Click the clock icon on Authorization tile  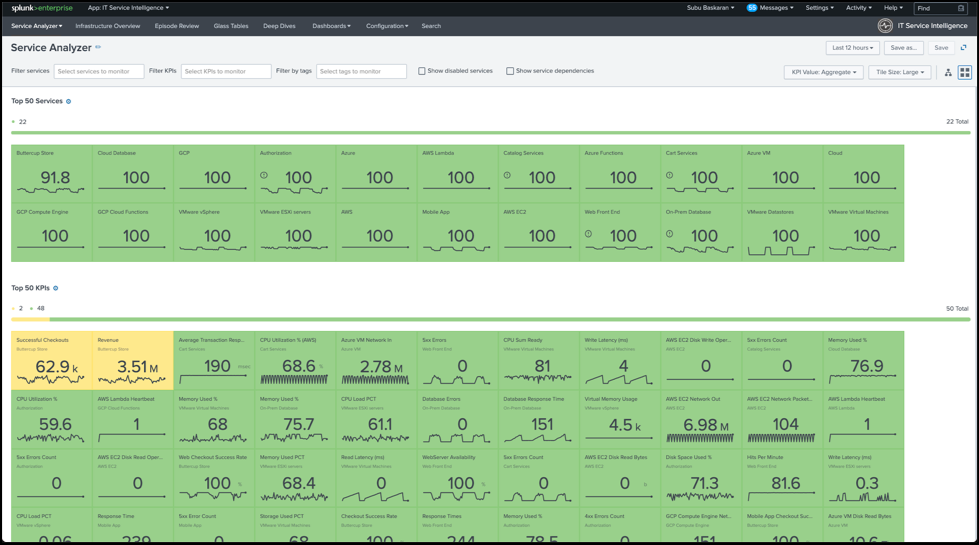point(263,175)
